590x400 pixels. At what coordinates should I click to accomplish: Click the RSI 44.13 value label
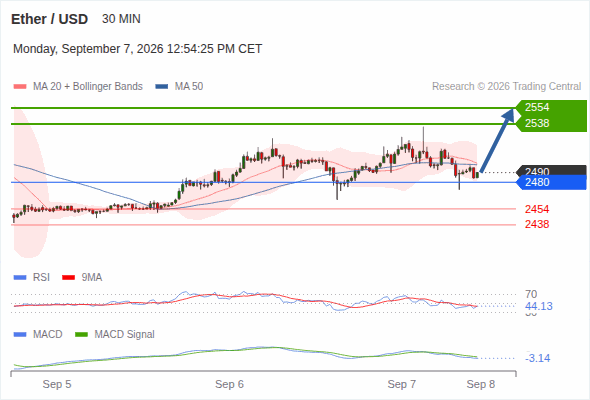(539, 306)
